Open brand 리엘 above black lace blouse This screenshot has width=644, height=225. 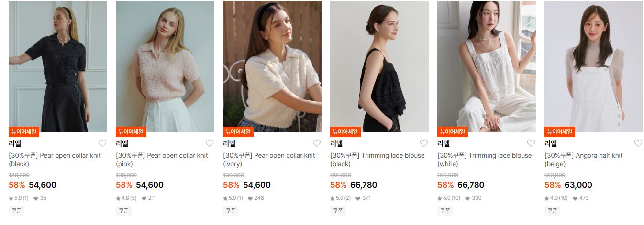point(336,143)
